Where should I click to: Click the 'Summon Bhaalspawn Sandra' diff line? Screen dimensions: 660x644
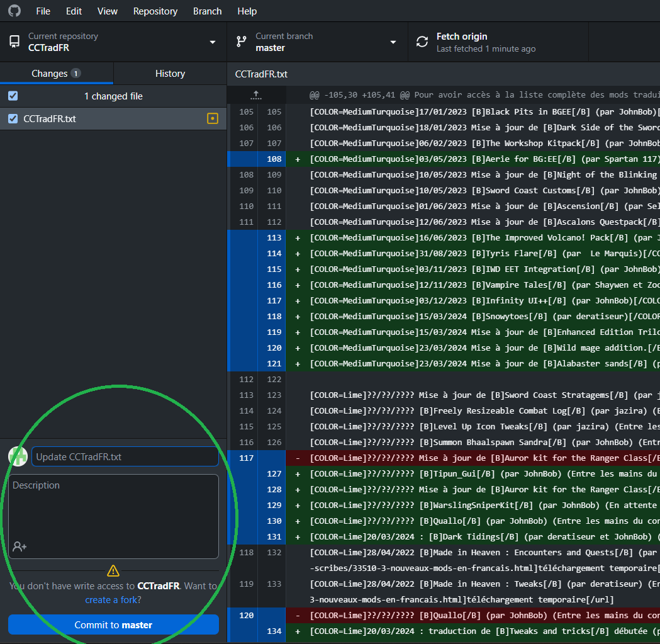pyautogui.click(x=473, y=443)
